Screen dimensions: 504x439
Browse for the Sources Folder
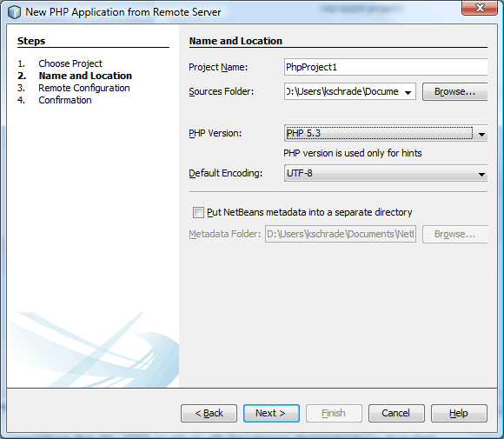pos(454,91)
